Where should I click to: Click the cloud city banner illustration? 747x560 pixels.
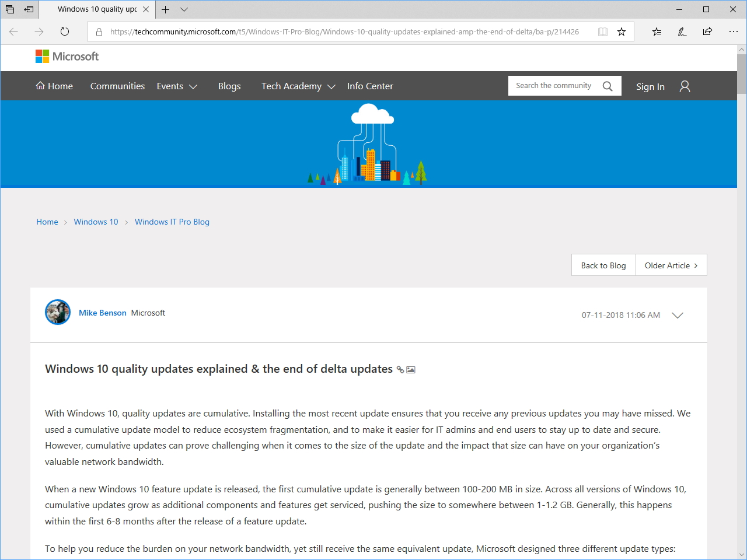(x=368, y=144)
